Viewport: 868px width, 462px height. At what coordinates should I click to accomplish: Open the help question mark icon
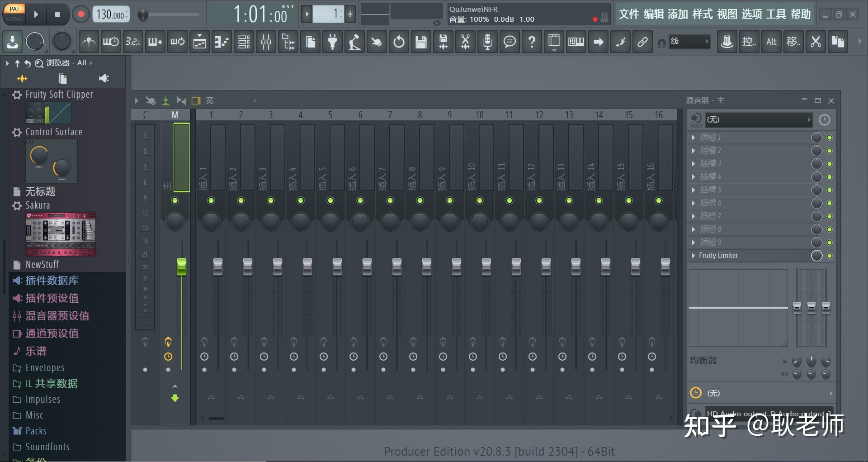click(x=532, y=42)
